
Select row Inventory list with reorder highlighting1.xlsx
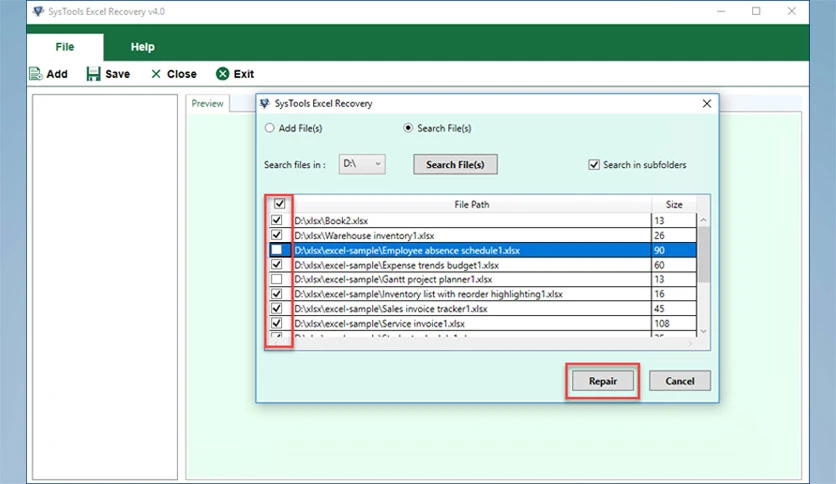click(x=472, y=294)
